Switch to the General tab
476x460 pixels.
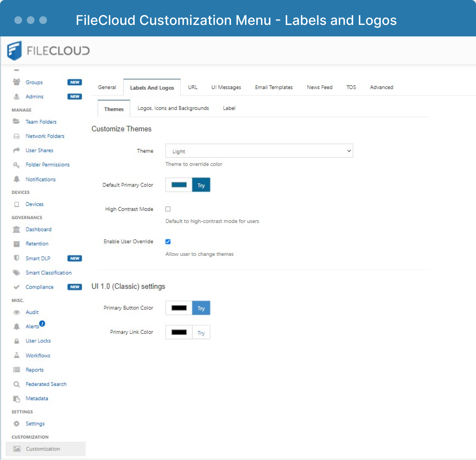[x=107, y=87]
